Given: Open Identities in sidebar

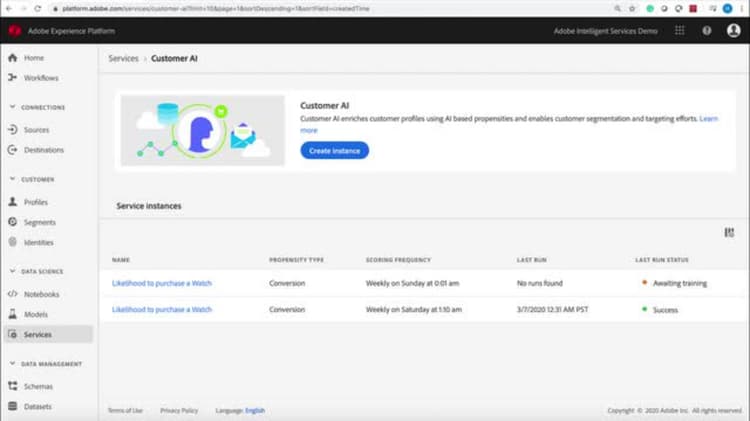Looking at the screenshot, I should 39,242.
